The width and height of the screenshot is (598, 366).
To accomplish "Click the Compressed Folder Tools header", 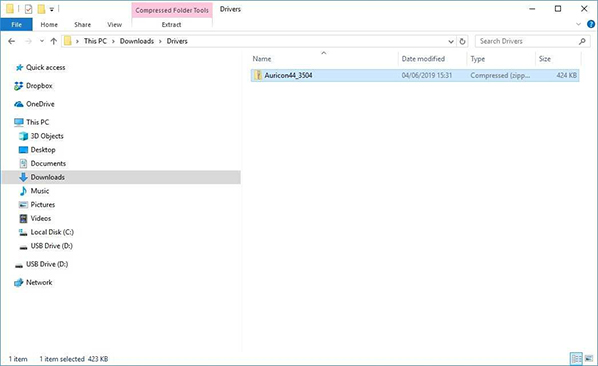I will point(172,10).
